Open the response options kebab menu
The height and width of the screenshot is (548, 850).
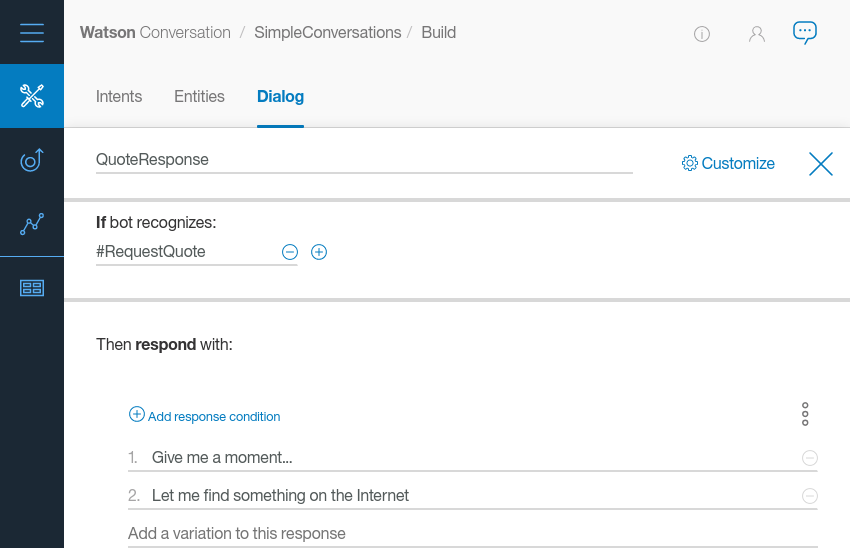pos(805,414)
